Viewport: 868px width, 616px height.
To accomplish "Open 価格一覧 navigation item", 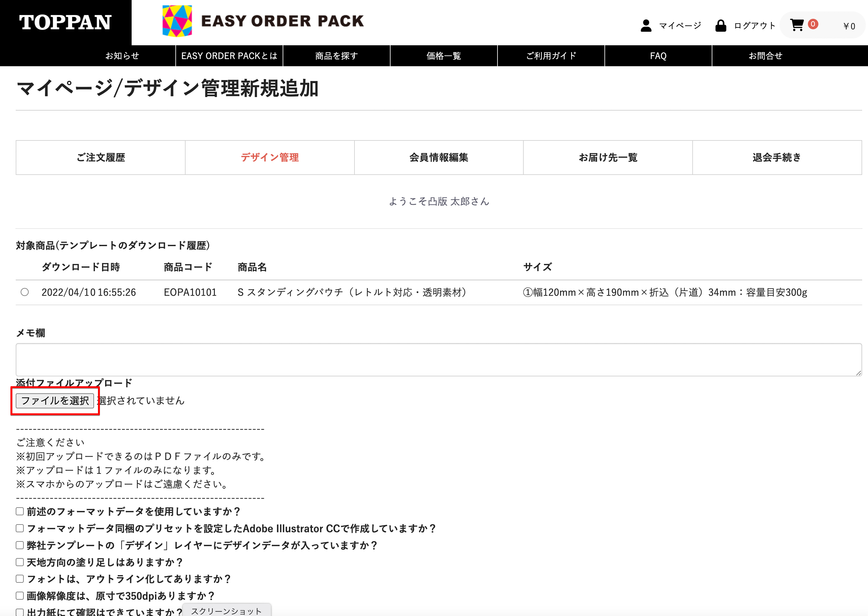I will coord(444,56).
